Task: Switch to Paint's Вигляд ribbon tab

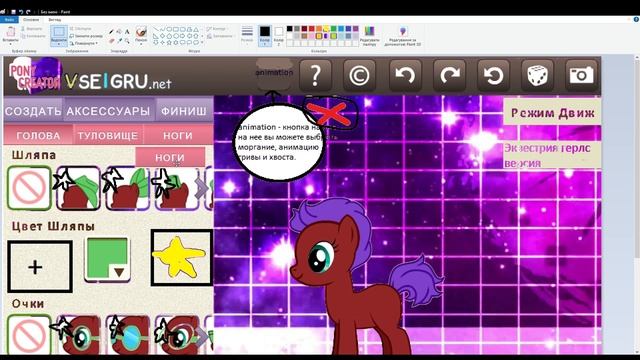Action: pyautogui.click(x=55, y=19)
